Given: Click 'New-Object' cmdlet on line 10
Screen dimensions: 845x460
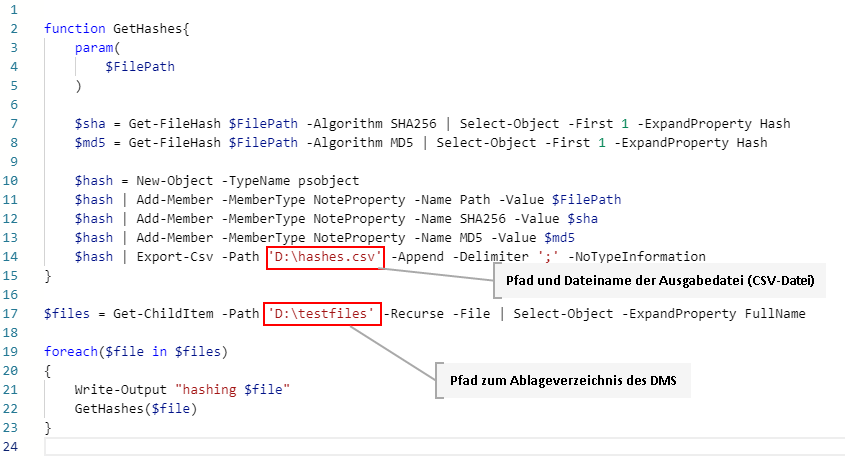Looking at the screenshot, I should (x=175, y=180).
